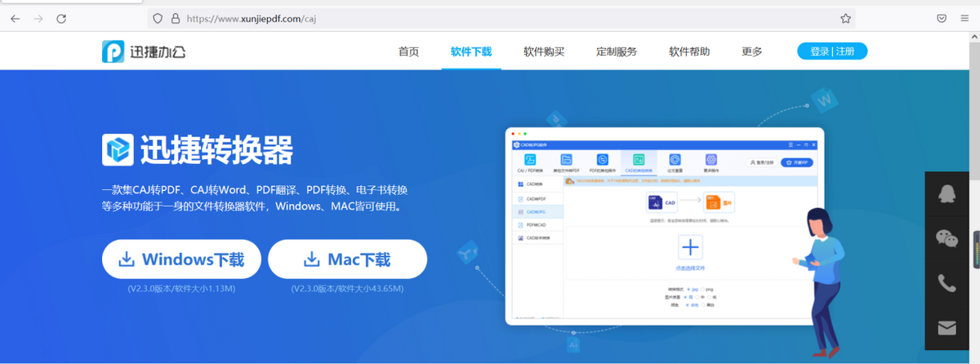This screenshot has height=364, width=980.
Task: Reload the page with refresh icon
Action: 61,18
